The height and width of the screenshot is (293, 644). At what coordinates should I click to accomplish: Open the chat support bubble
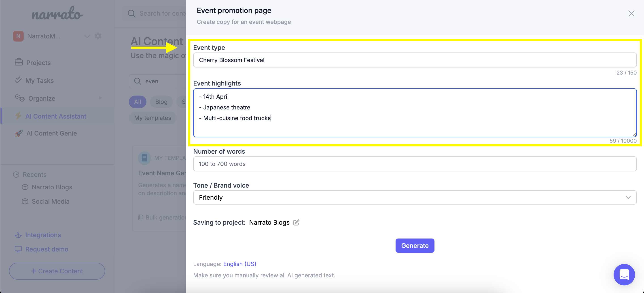click(624, 274)
